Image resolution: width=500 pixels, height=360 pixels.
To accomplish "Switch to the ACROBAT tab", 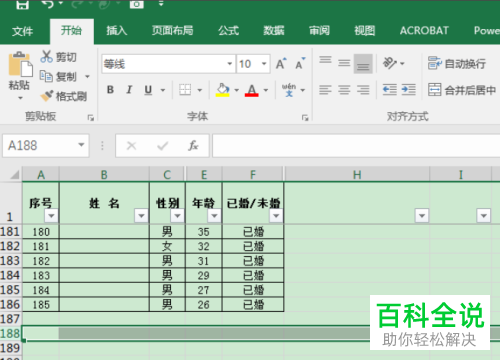I will [424, 31].
